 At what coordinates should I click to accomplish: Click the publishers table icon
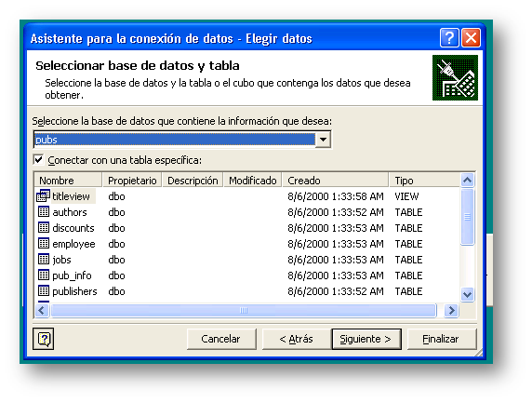44,291
